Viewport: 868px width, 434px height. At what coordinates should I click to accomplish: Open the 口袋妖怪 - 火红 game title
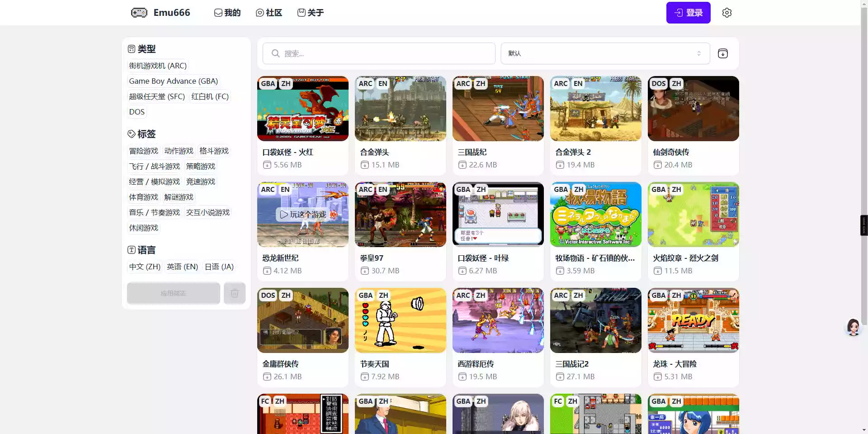288,153
